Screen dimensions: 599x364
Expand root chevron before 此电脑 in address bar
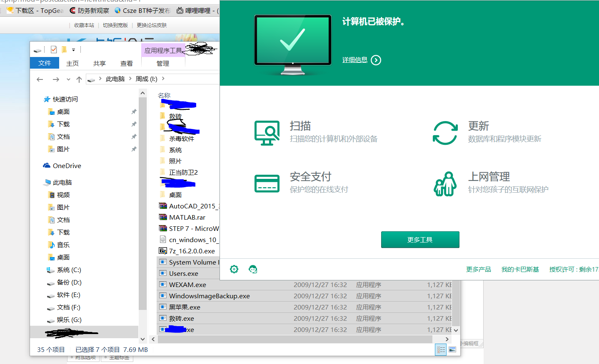pos(100,79)
